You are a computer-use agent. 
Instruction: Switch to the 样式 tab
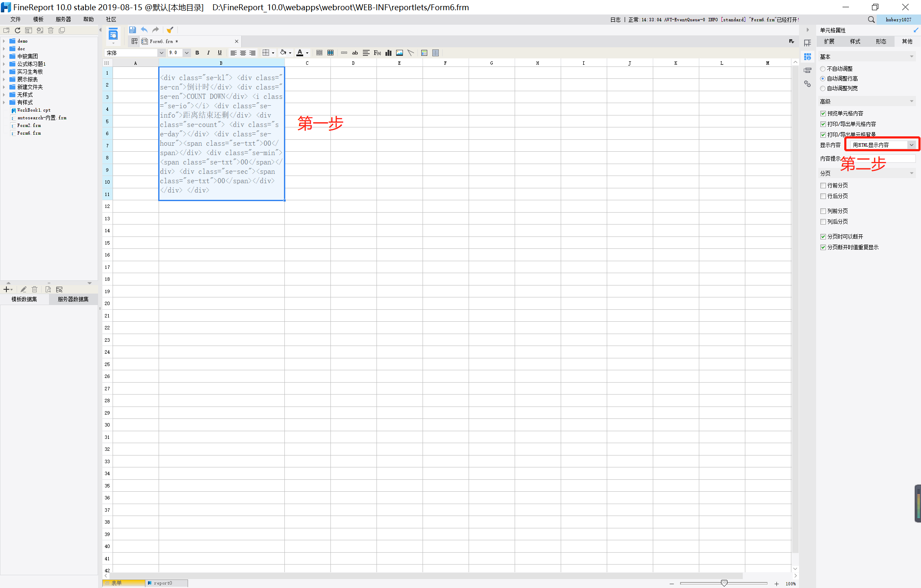(855, 41)
